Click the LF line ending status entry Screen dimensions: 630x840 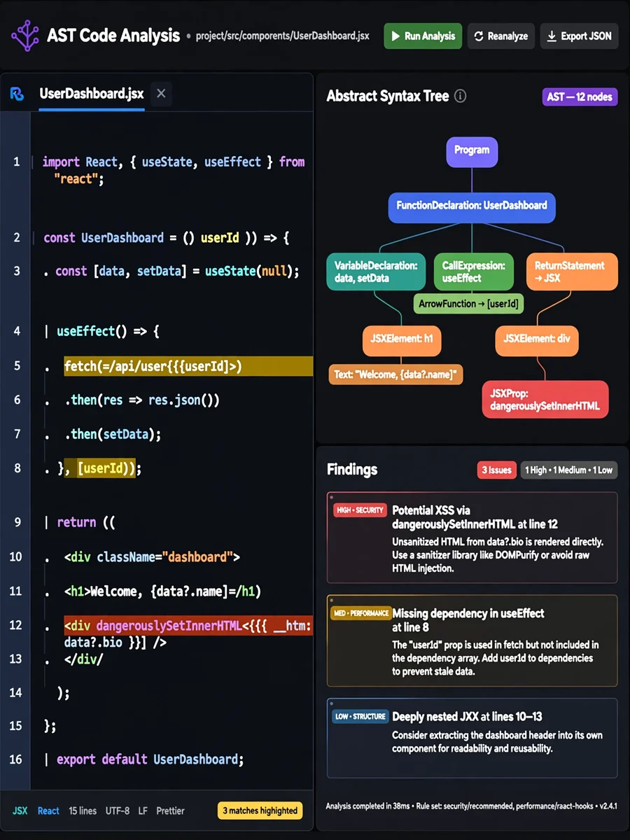click(143, 811)
